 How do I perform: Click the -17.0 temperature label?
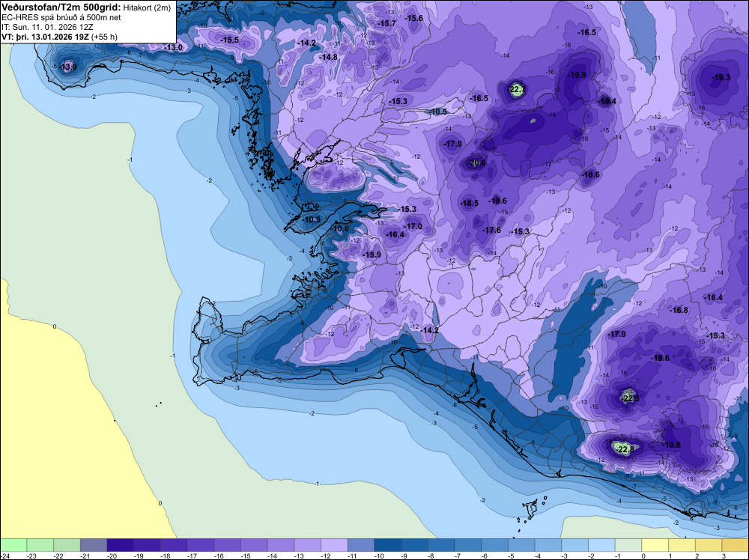tap(413, 226)
